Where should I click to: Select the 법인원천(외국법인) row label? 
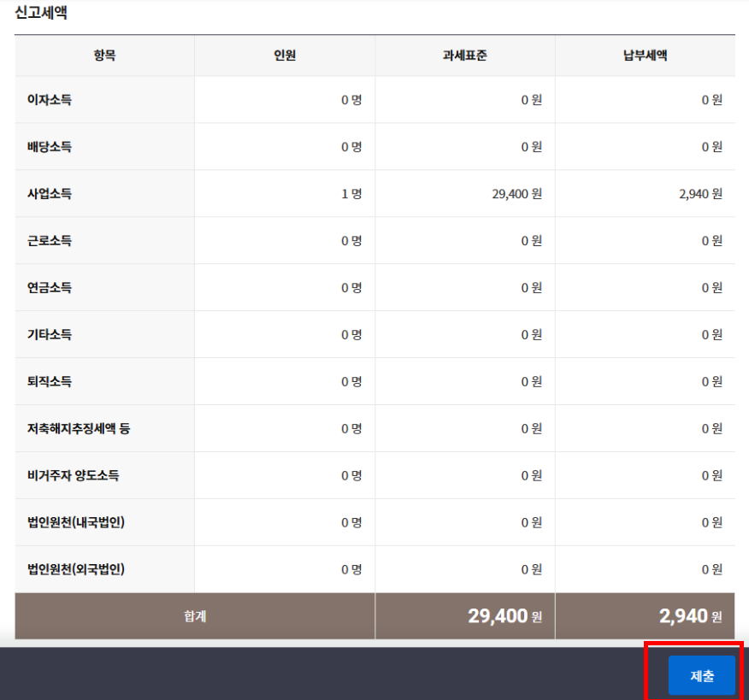(76, 569)
